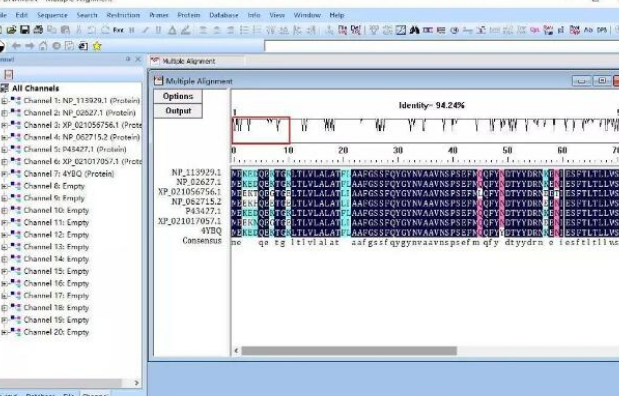Open a file with the folder icon
The width and height of the screenshot is (619, 396).
[x=11, y=30]
